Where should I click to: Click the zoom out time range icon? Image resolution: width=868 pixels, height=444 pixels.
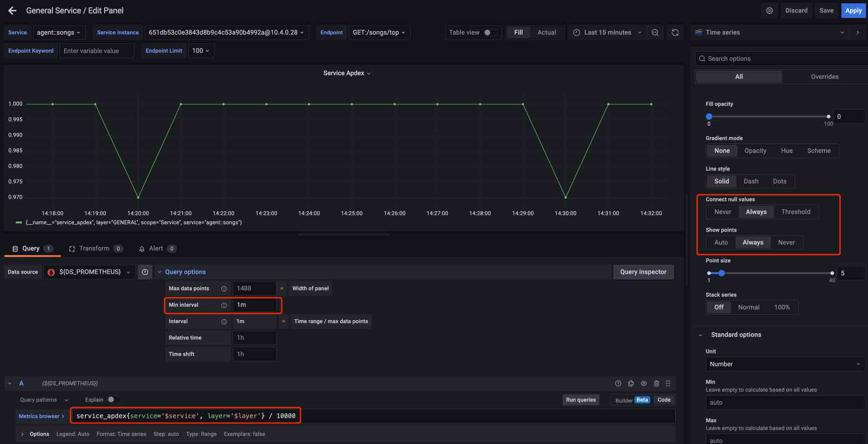pos(655,32)
